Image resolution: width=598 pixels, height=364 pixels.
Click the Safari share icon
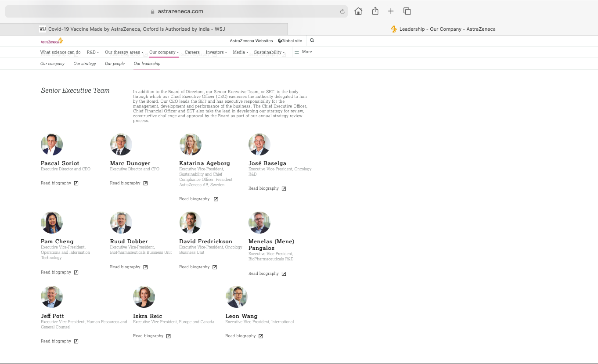click(x=375, y=11)
